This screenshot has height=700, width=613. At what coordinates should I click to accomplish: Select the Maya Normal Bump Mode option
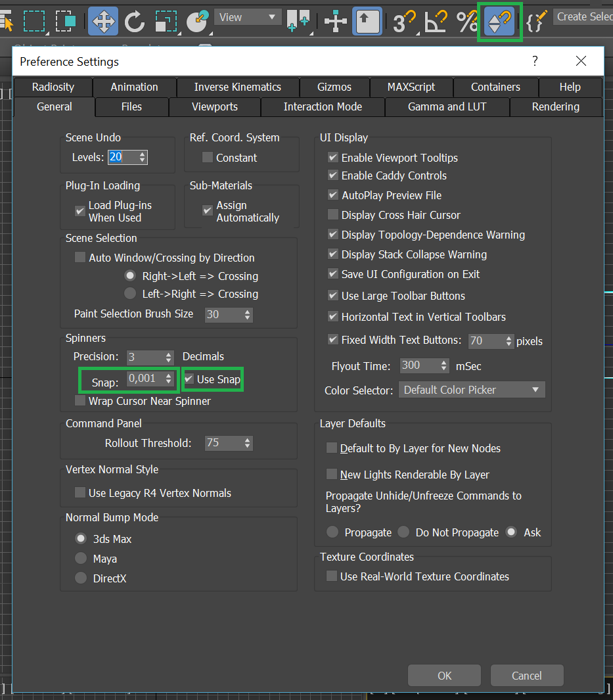(80, 559)
